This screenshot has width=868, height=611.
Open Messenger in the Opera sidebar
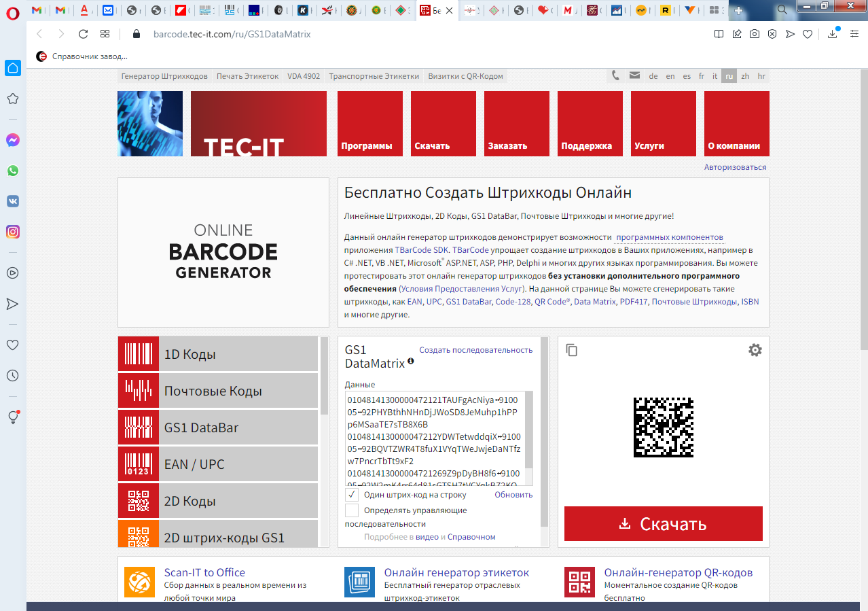click(12, 140)
